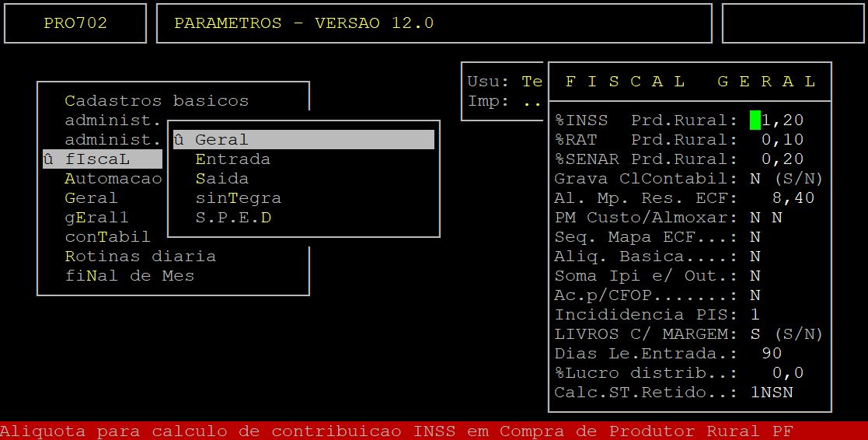Click the Dias Le.Entrada value 90

tap(771, 354)
